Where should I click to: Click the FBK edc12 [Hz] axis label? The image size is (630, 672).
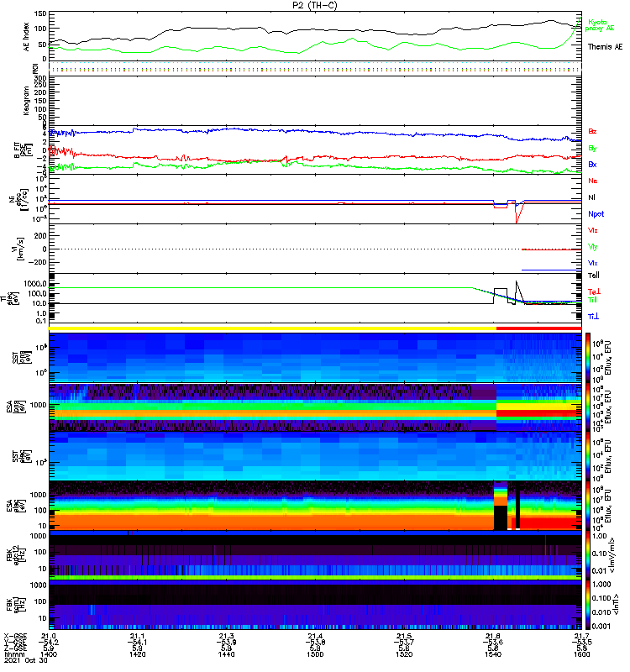16,554
